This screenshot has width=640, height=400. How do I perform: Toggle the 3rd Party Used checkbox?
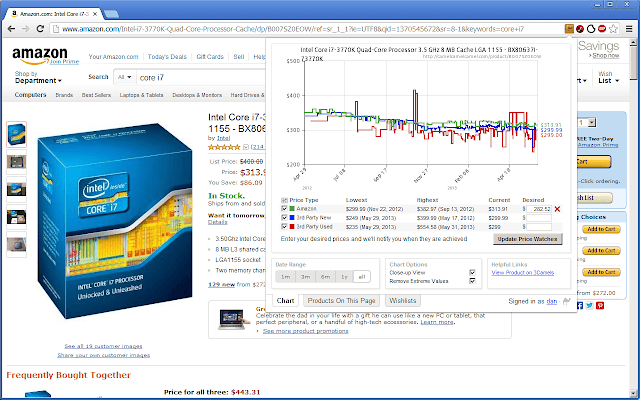pos(284,227)
